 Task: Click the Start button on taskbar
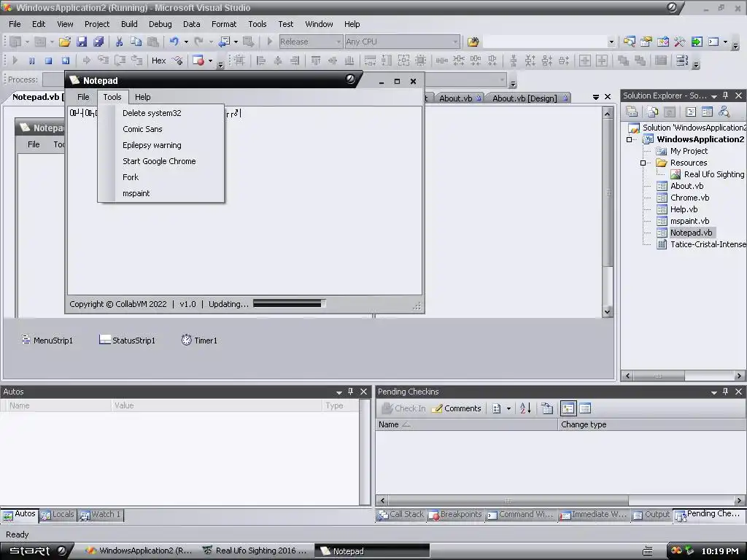[36, 551]
